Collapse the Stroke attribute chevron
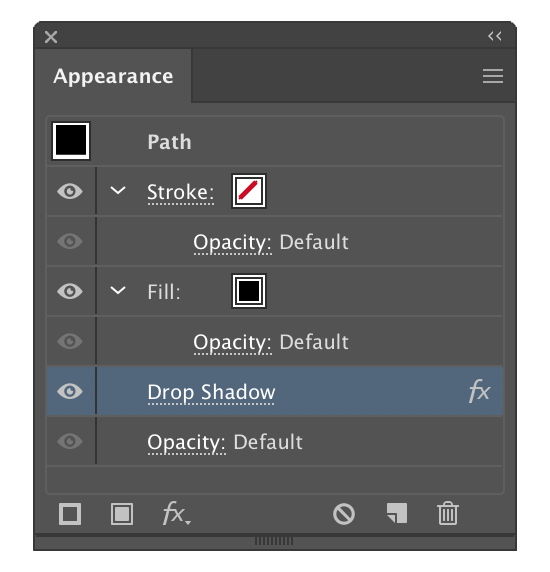550x572 pixels. coord(118,190)
